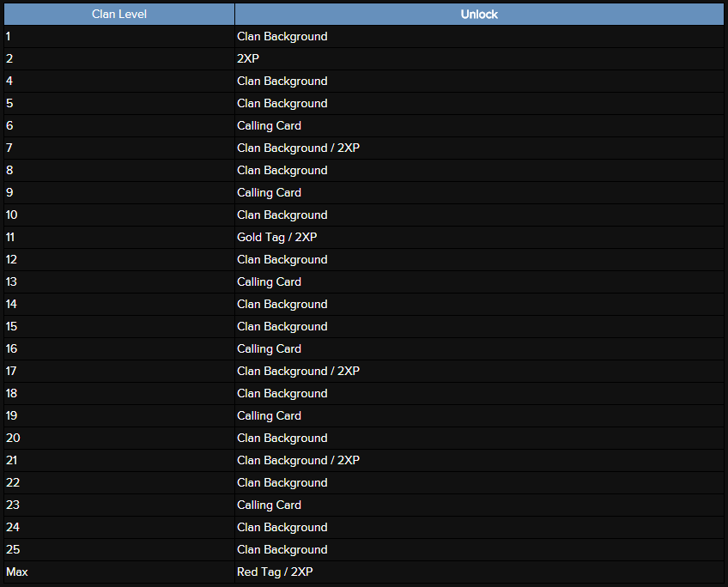Image resolution: width=728 pixels, height=587 pixels.
Task: Select clan level 23 cell
Action: click(119, 505)
